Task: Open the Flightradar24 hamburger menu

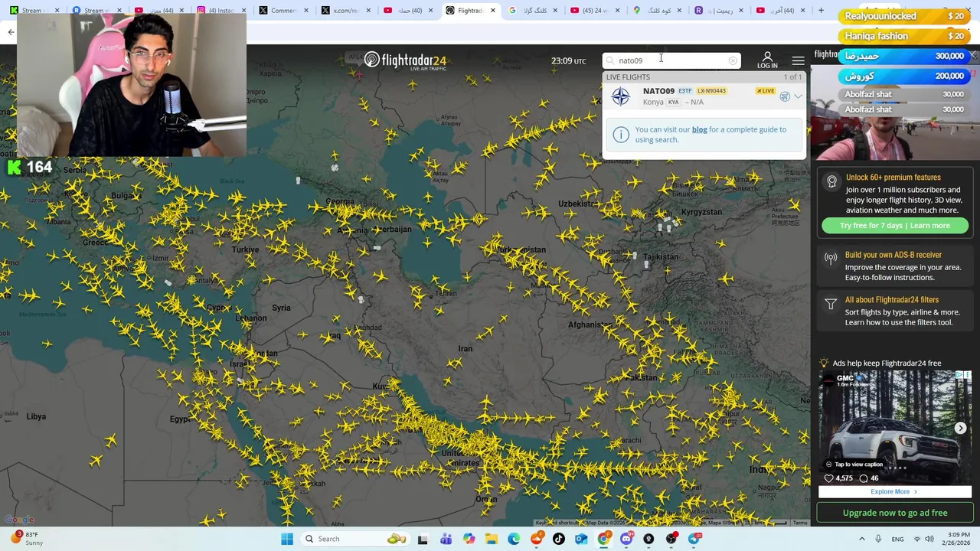Action: tap(798, 60)
